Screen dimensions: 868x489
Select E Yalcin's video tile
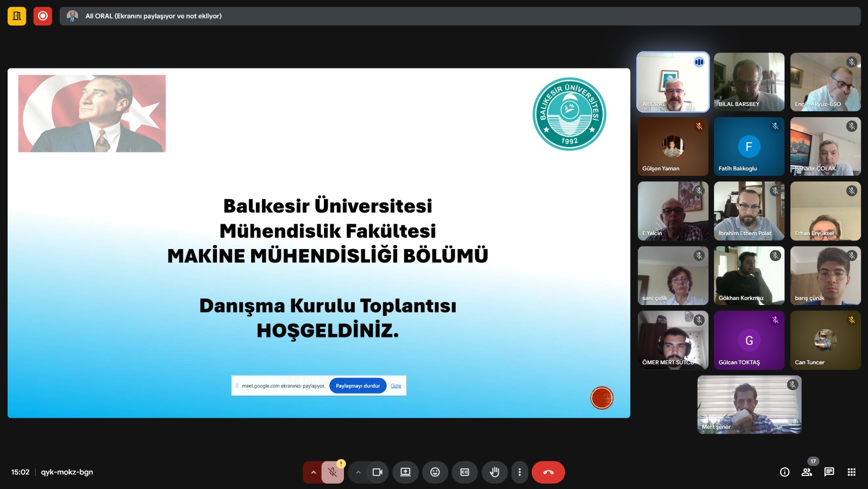point(673,211)
